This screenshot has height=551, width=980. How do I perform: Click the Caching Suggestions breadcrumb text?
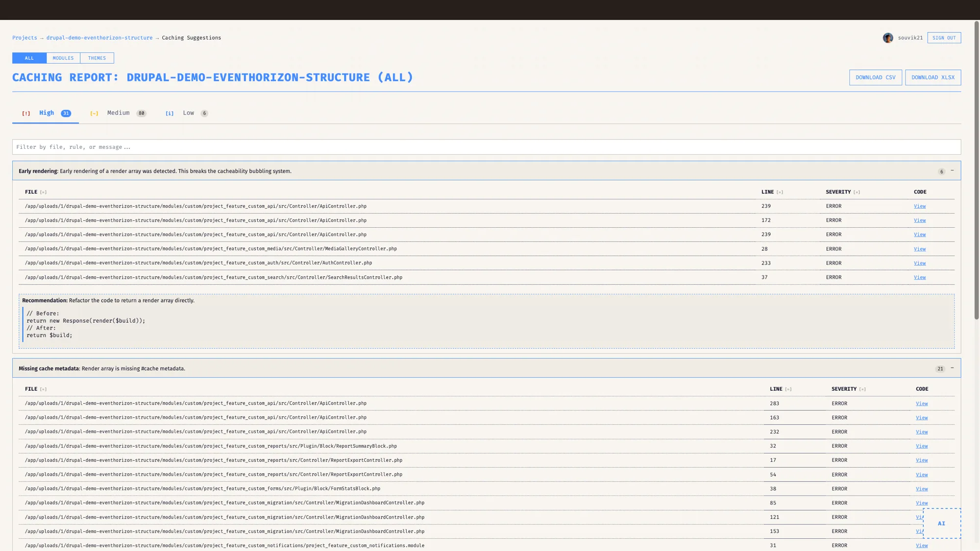point(192,38)
